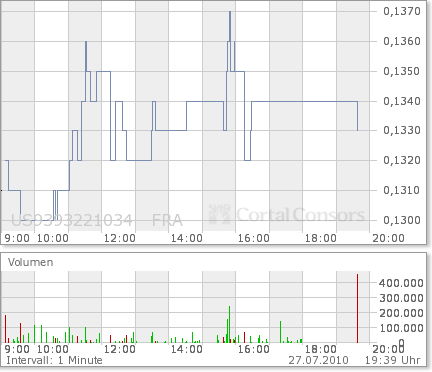
Task: Click the Volumen panel title
Action: (31, 262)
